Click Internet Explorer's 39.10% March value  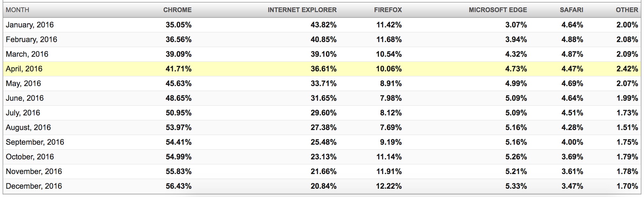pyautogui.click(x=323, y=54)
